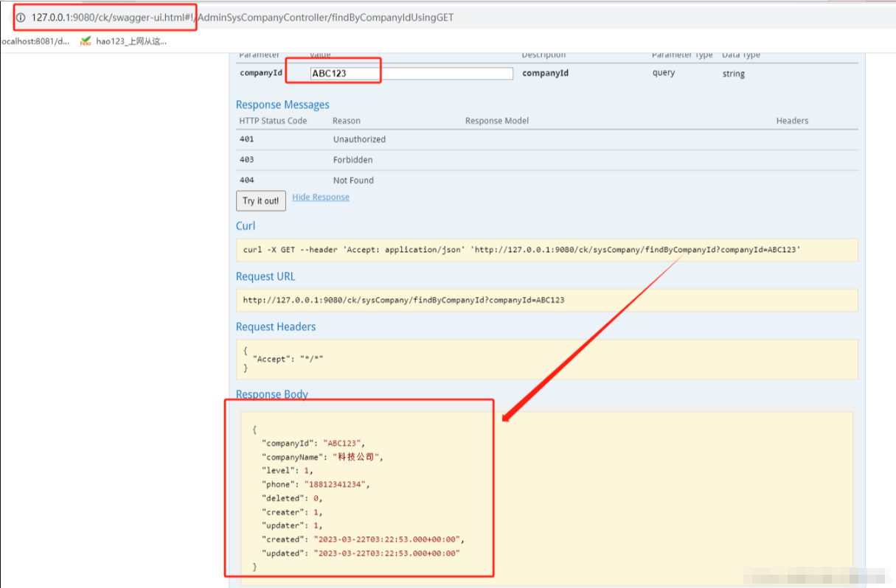The width and height of the screenshot is (896, 588).
Task: Click the Response Body heading
Action: (272, 394)
